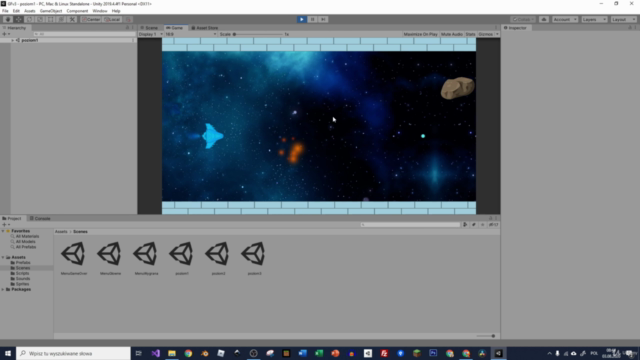Select the Scale tool in the toolbar
The image size is (640, 360).
(x=40, y=19)
